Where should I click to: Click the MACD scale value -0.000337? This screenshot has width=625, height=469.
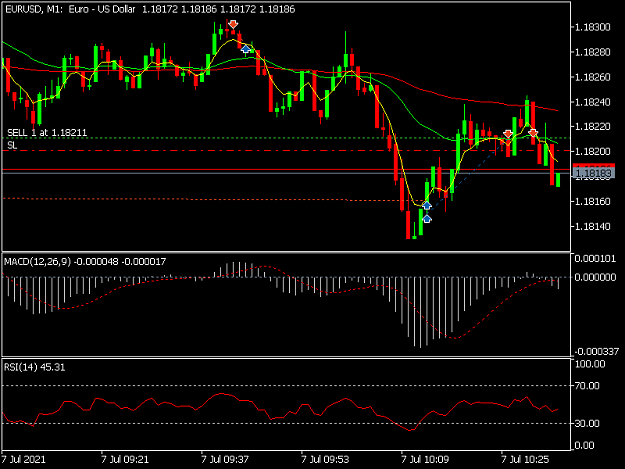point(596,351)
